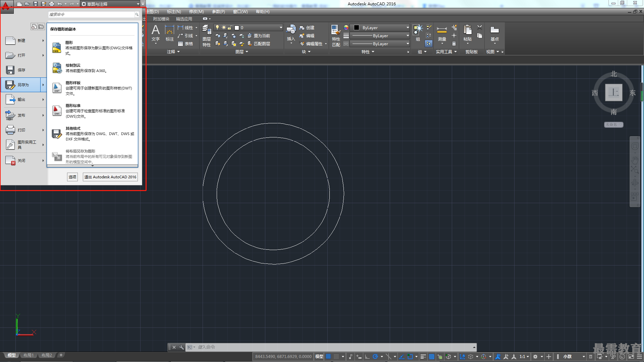Viewport: 644px width, 362px height.
Task: Select 其他格式 save option
Action: point(93,134)
